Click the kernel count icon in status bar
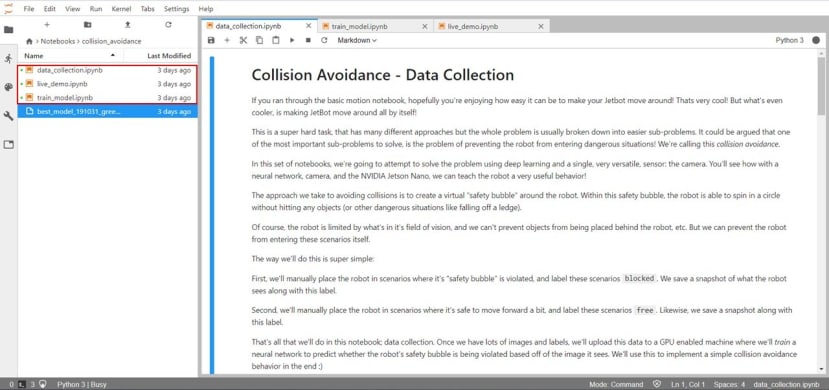 pos(43,384)
